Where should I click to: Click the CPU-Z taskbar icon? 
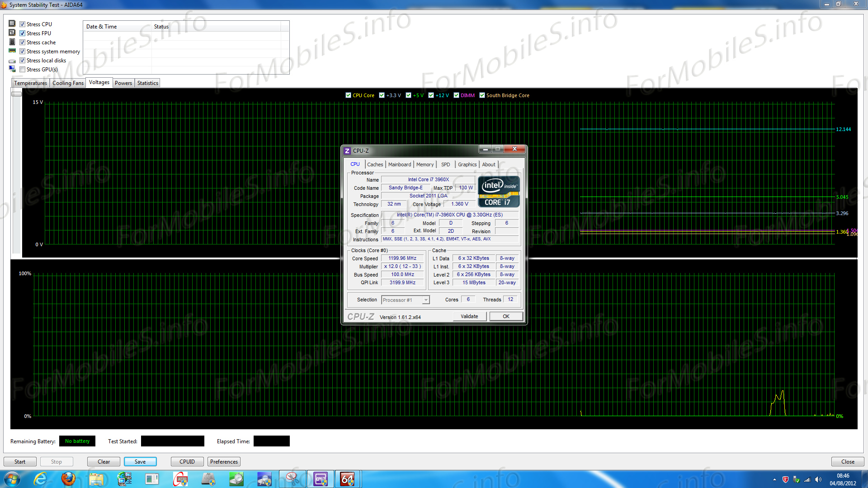321,479
